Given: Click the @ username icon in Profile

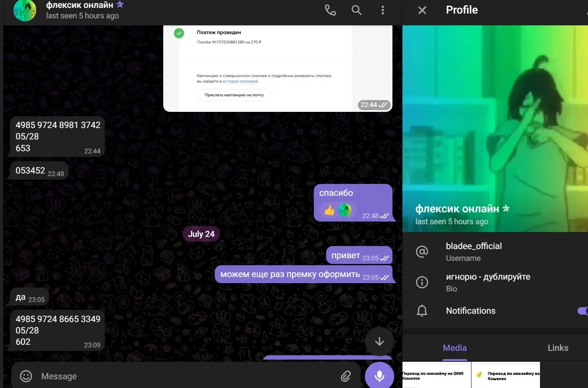Looking at the screenshot, I should (422, 252).
